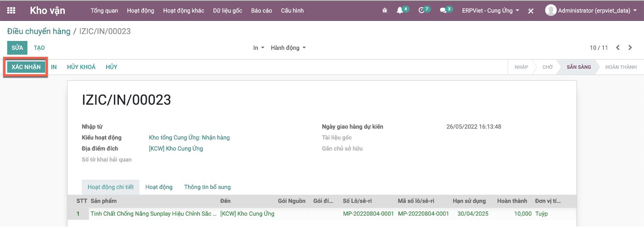Click the crossed tools settings icon
The image size is (644, 228).
[x=531, y=11]
